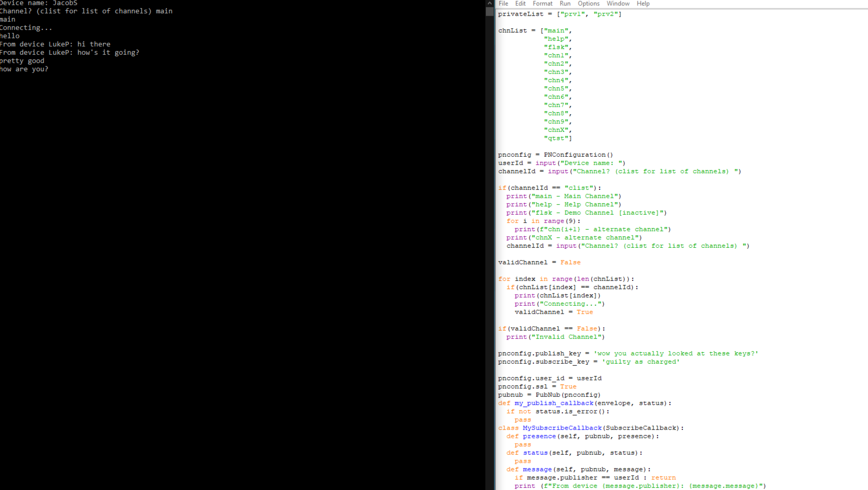Open the Edit menu

(x=520, y=4)
